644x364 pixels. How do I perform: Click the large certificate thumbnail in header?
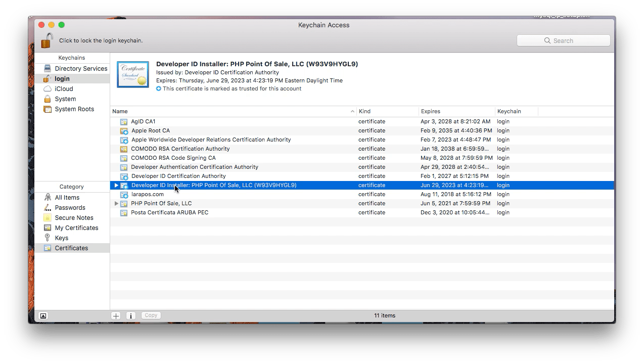(133, 74)
